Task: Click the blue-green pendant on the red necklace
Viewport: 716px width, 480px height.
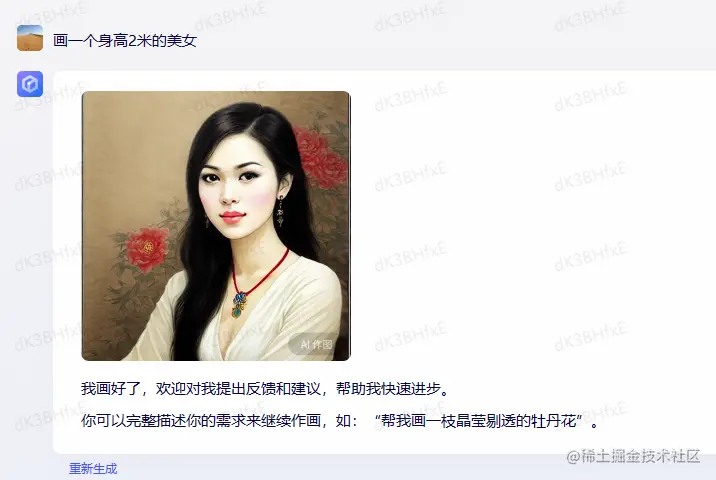Action: click(239, 305)
